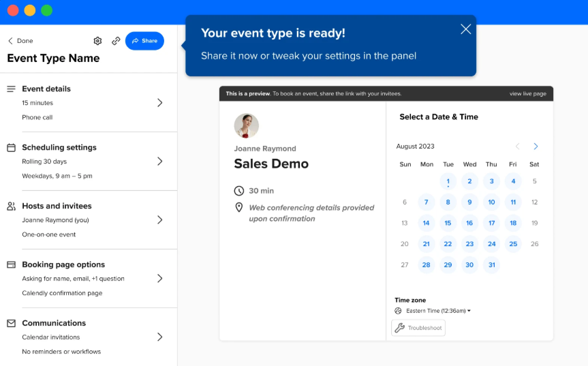The width and height of the screenshot is (588, 366).
Task: Select August 11 date
Action: click(513, 202)
